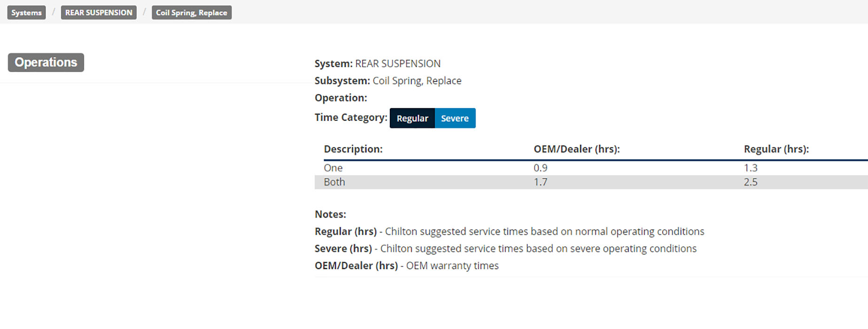Switch to Regular time category

click(x=412, y=118)
